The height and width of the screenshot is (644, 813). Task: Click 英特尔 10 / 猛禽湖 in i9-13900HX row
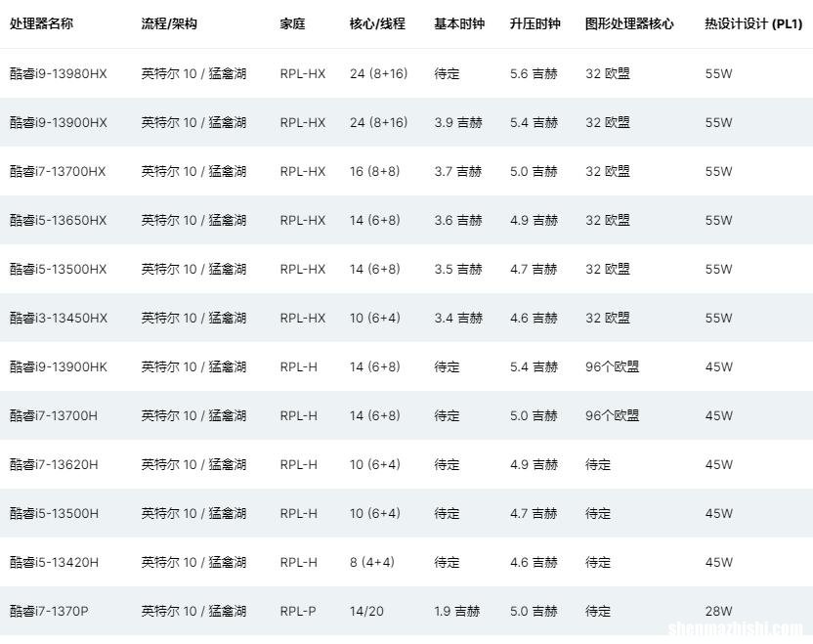(193, 122)
